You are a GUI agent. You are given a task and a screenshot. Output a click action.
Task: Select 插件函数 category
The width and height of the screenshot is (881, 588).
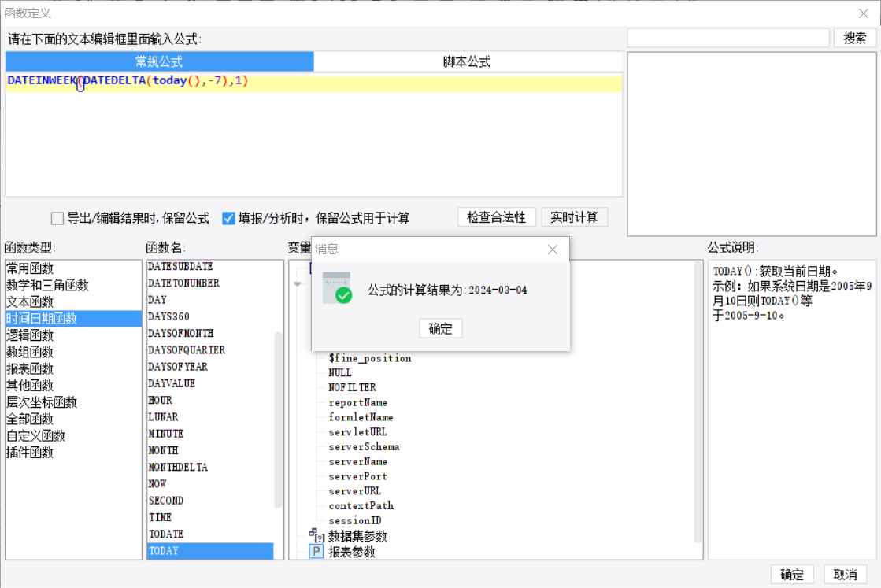(73, 452)
